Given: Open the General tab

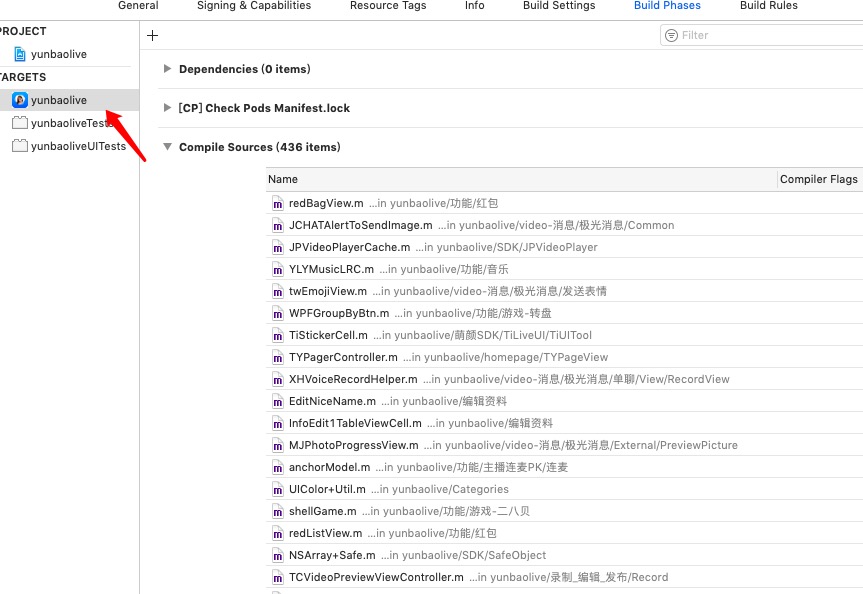Looking at the screenshot, I should tap(138, 6).
